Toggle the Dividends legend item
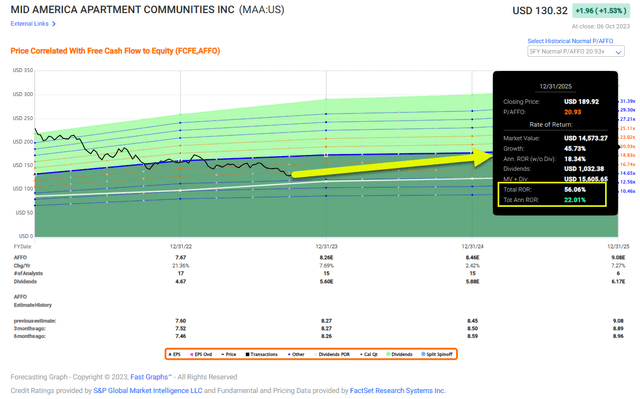This screenshot has width=640, height=399. (399, 354)
